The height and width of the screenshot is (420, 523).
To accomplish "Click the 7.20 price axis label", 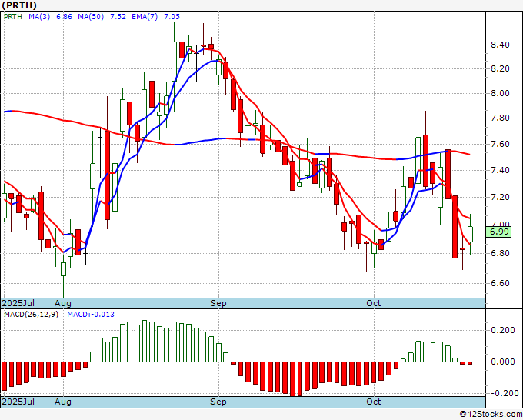I will coord(500,197).
